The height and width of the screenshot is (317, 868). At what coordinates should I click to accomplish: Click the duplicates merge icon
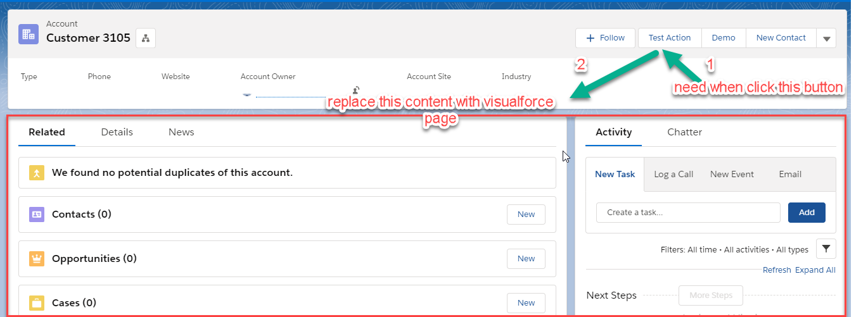[x=37, y=172]
